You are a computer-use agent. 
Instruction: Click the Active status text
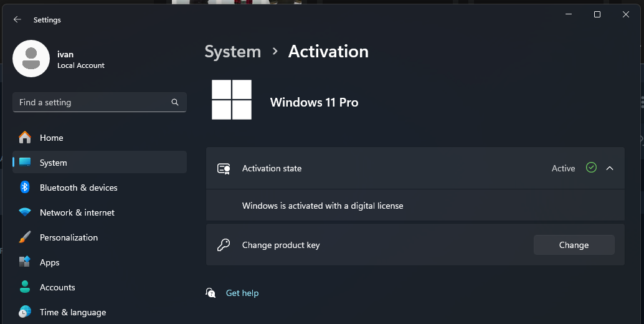(x=563, y=168)
